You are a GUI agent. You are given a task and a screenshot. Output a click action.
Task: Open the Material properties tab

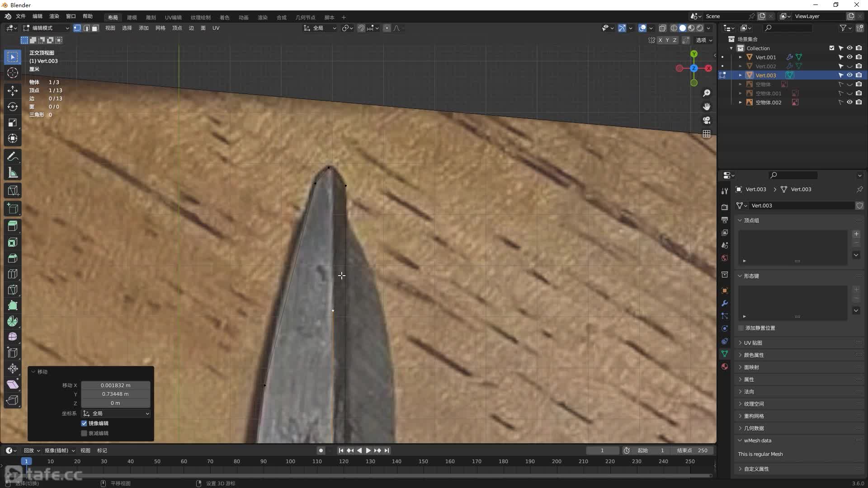(725, 366)
